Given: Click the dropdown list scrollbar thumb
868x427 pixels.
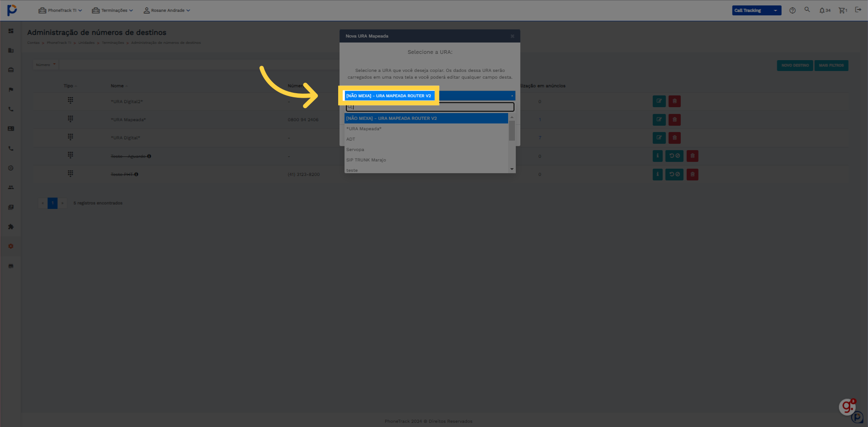Looking at the screenshot, I should tap(512, 131).
